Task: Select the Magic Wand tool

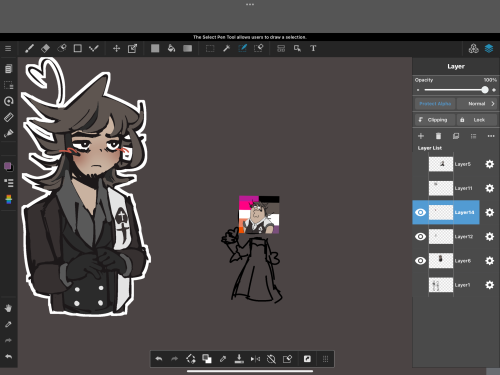Action: 226,49
